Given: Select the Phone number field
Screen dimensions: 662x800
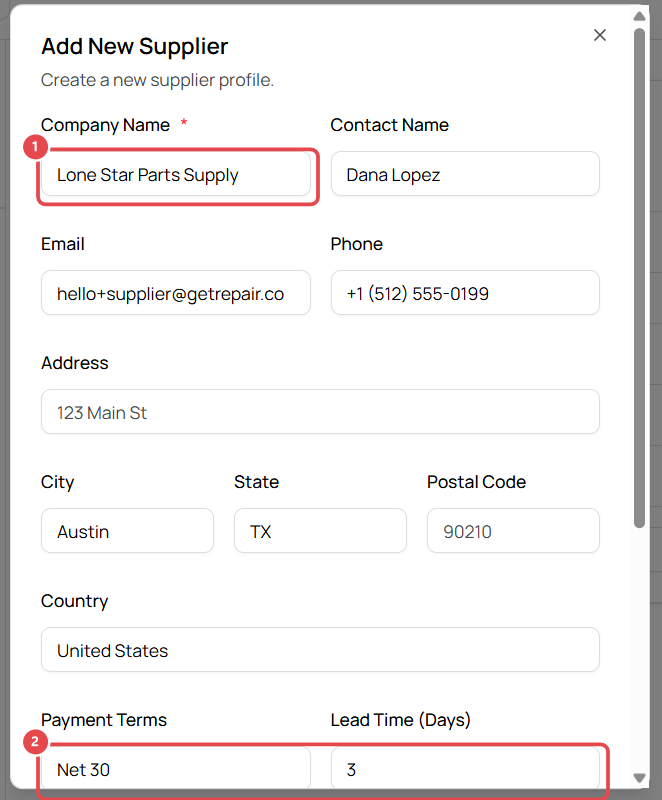Looking at the screenshot, I should 465,293.
